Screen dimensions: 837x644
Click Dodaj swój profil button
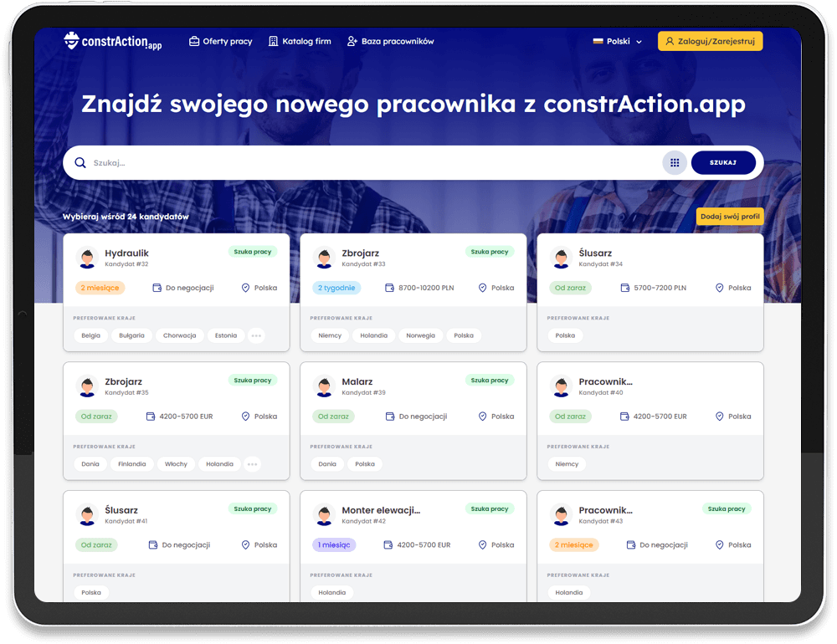pos(730,217)
